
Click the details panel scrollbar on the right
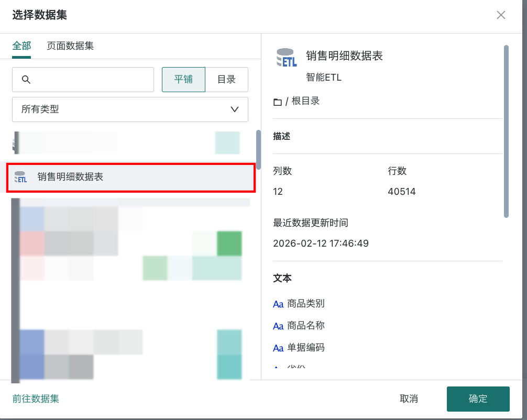[x=506, y=131]
